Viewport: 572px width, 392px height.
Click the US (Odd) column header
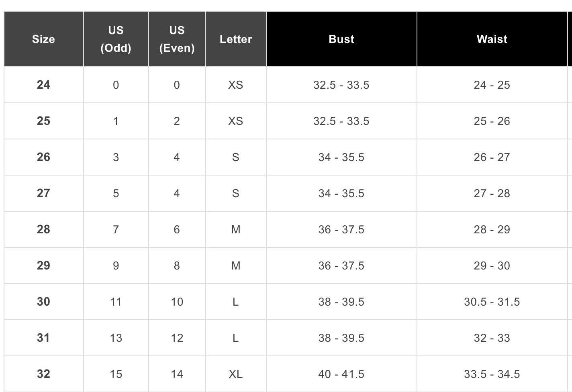[x=116, y=39]
